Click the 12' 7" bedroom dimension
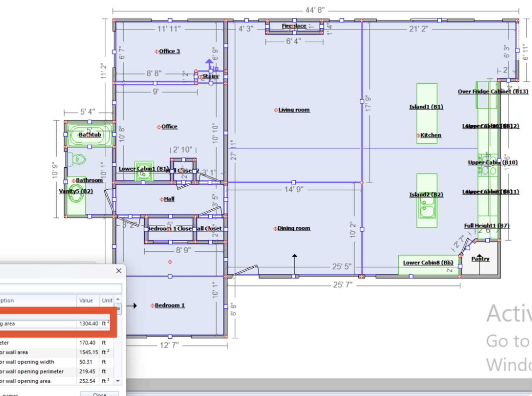 coord(169,345)
